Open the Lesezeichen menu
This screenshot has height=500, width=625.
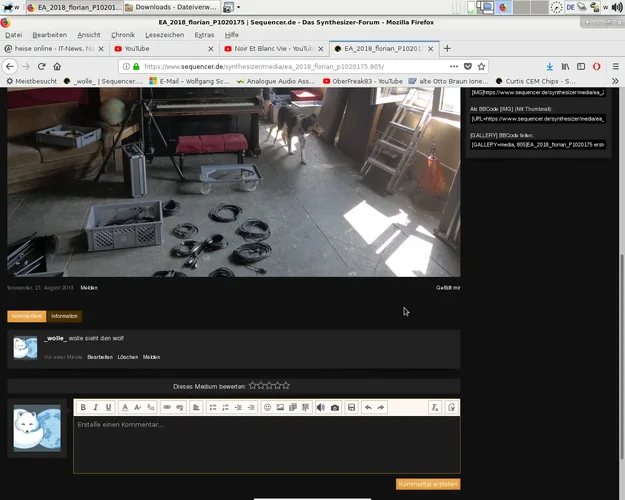165,35
